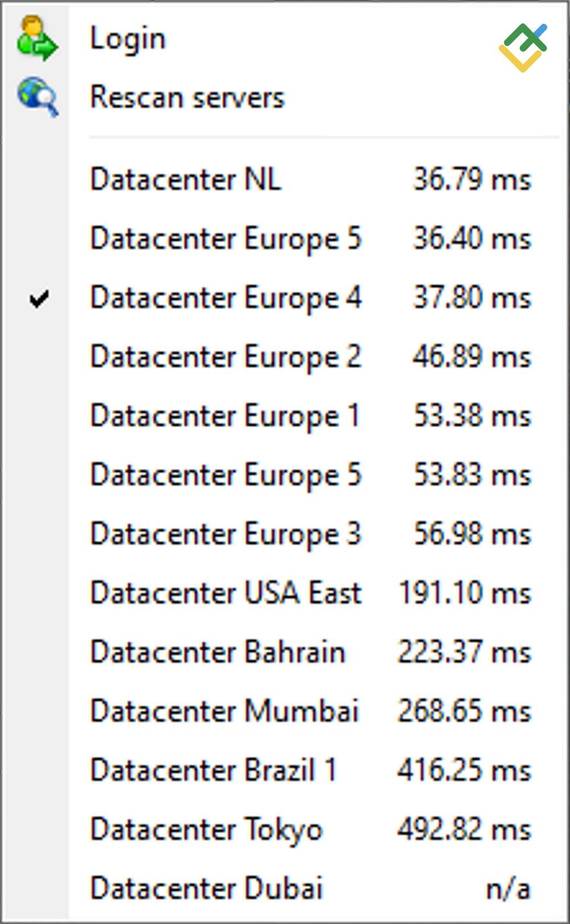Select Datacenter NL server

pyautogui.click(x=186, y=180)
